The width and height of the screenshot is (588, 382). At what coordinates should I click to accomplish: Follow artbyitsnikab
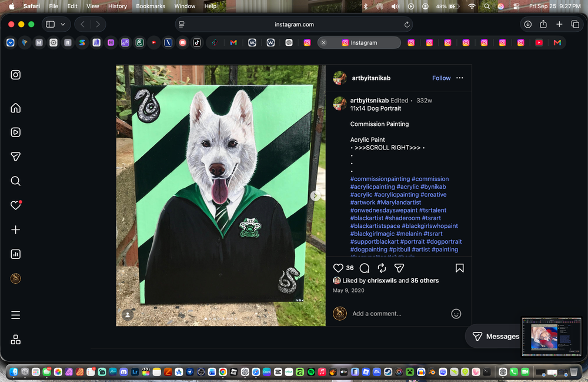pos(441,78)
